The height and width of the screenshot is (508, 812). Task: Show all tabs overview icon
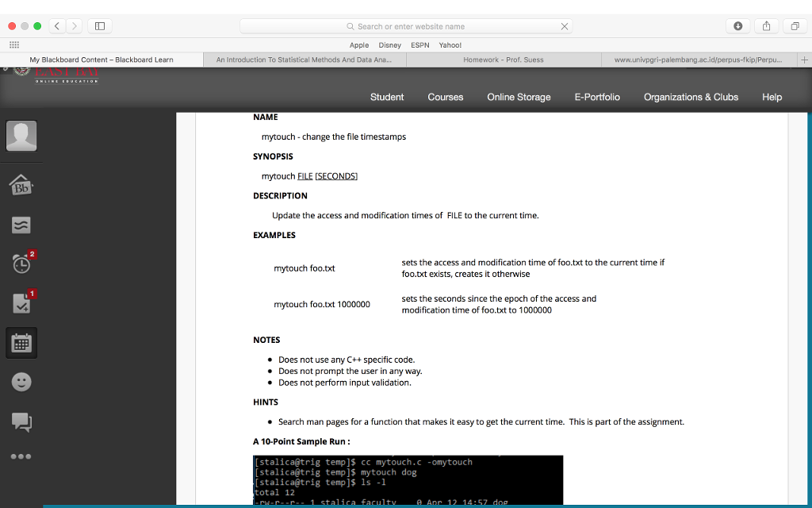click(x=794, y=26)
